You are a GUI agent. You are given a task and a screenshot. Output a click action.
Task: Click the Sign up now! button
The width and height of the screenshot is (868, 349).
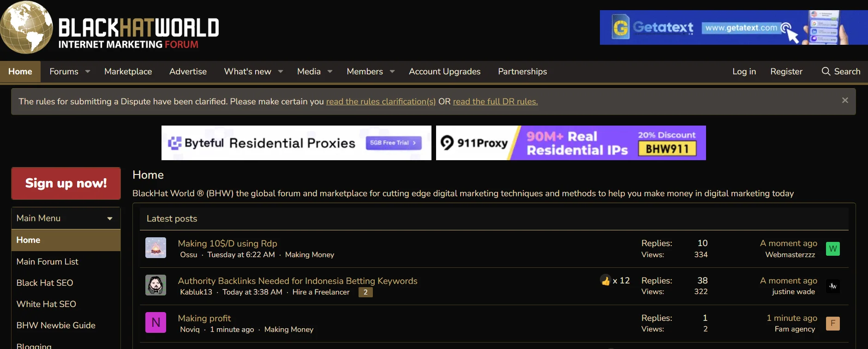tap(66, 183)
